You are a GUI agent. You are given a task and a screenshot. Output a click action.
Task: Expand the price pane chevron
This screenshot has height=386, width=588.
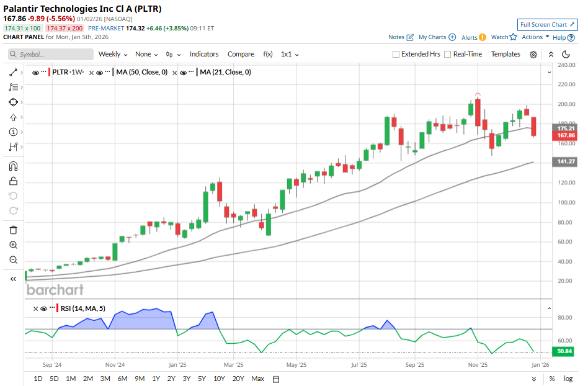[x=549, y=73]
